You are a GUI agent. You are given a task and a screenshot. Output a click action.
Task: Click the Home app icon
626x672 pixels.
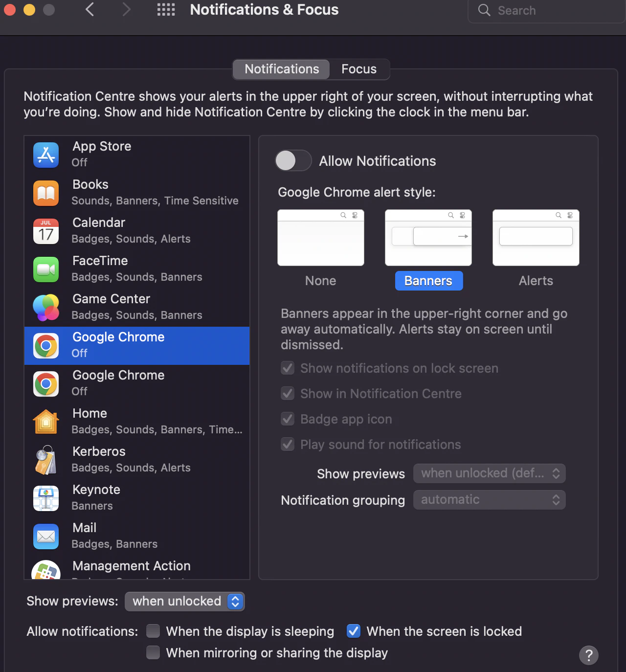(46, 422)
